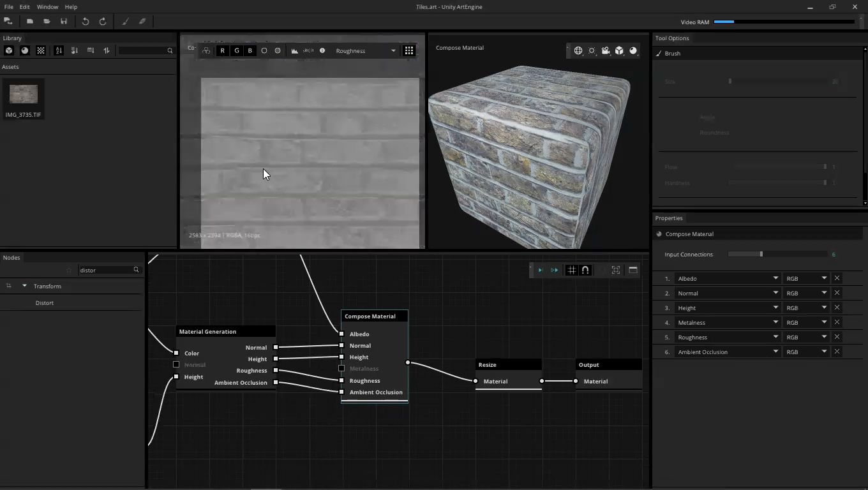Screen dimensions: 868x490
Task: Click the histogram icon in the 2D viewer
Action: [x=295, y=50]
